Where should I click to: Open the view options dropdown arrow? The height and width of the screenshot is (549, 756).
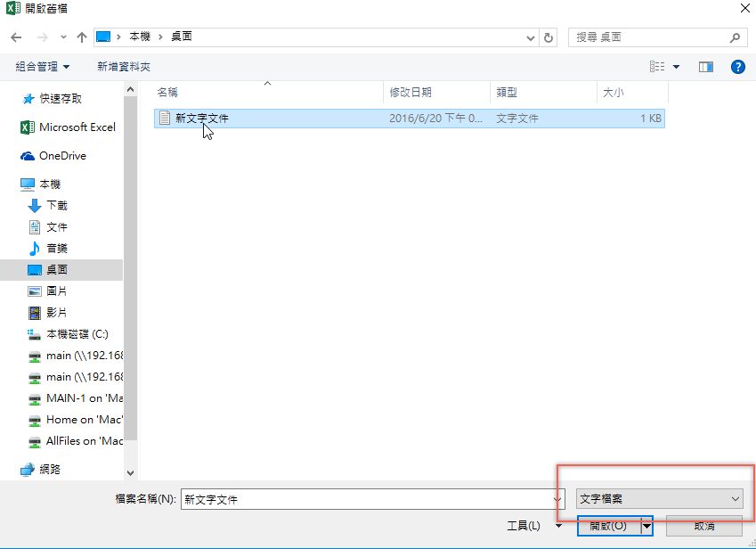click(x=676, y=67)
